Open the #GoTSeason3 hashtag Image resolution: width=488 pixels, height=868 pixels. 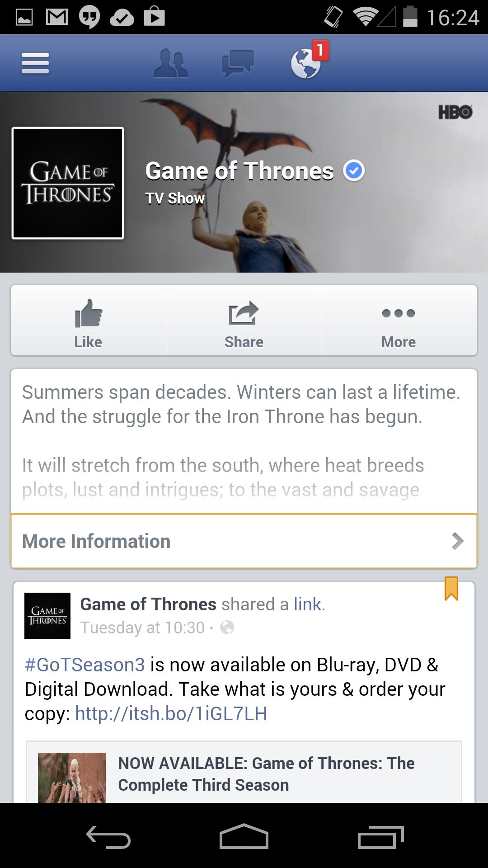[85, 665]
